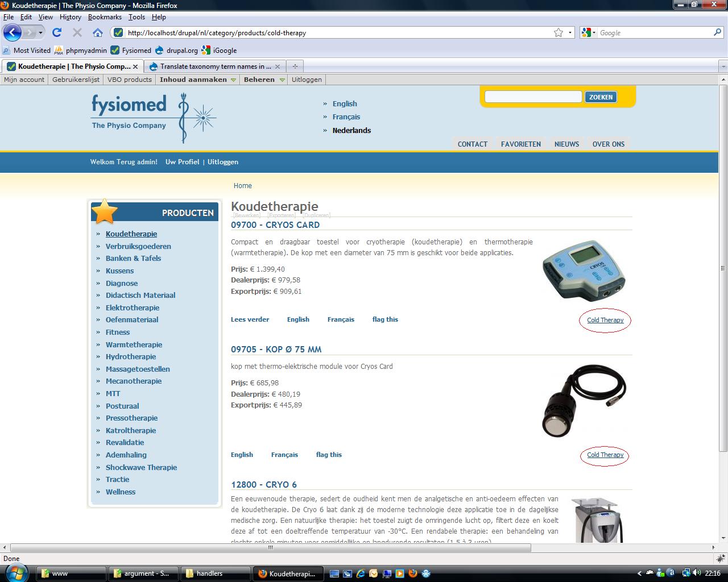
Task: Click the horizontal page scrollbar
Action: 271,547
